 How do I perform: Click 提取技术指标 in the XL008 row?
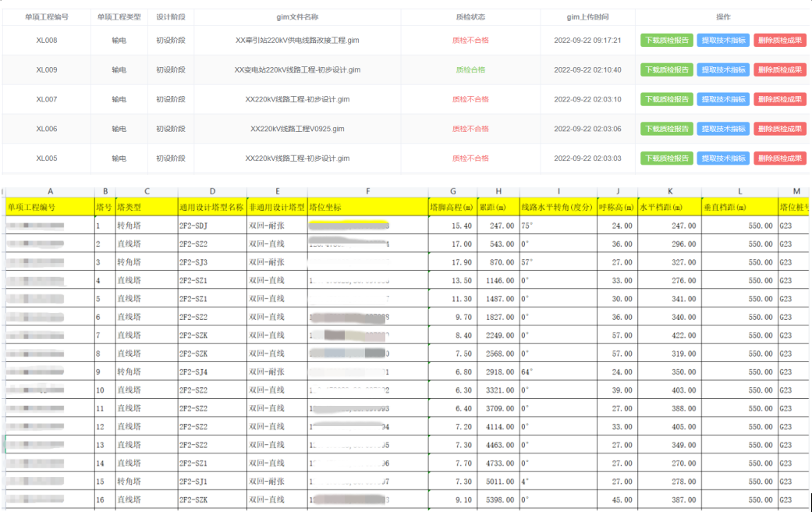[x=723, y=41]
